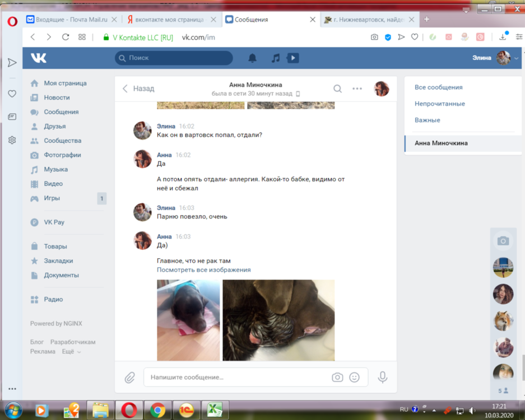
Task: Select Друзья in the left menu
Action: point(54,126)
